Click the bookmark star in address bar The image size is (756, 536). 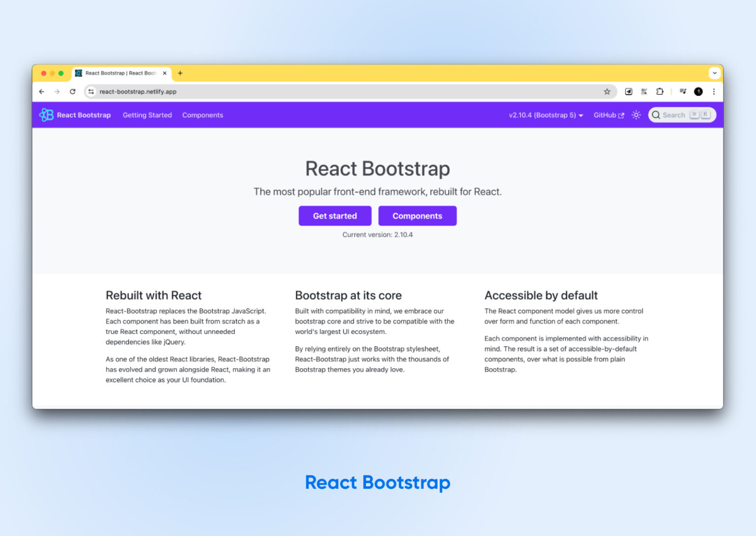607,91
